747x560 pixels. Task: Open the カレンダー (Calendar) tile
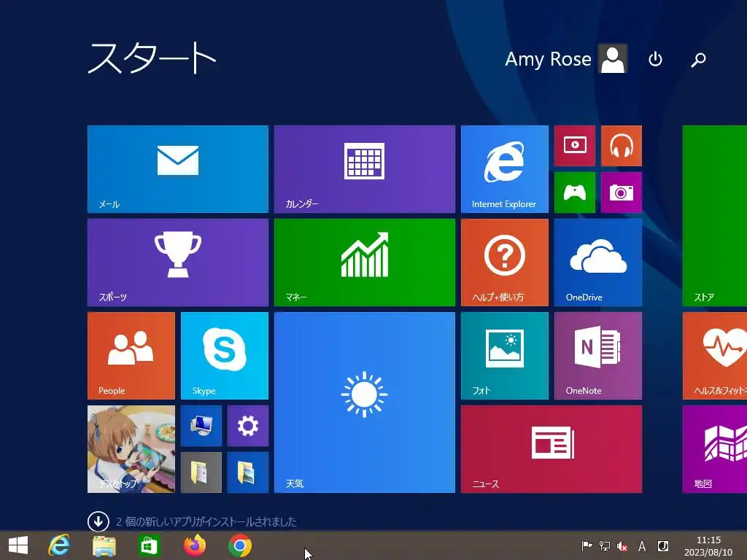[x=365, y=169]
